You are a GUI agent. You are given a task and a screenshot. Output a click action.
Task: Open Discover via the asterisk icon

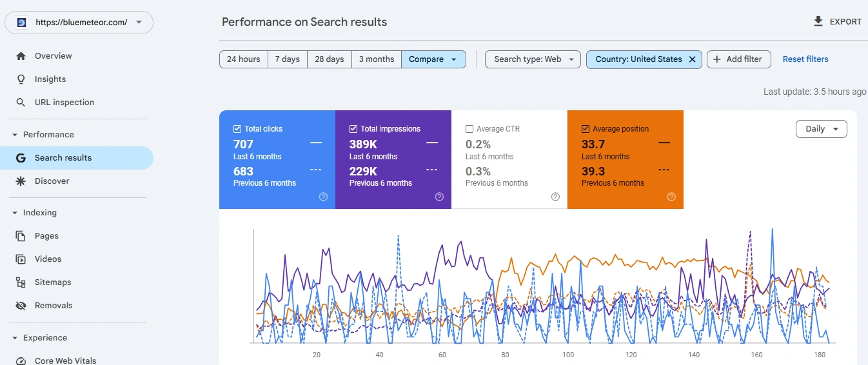pos(21,181)
